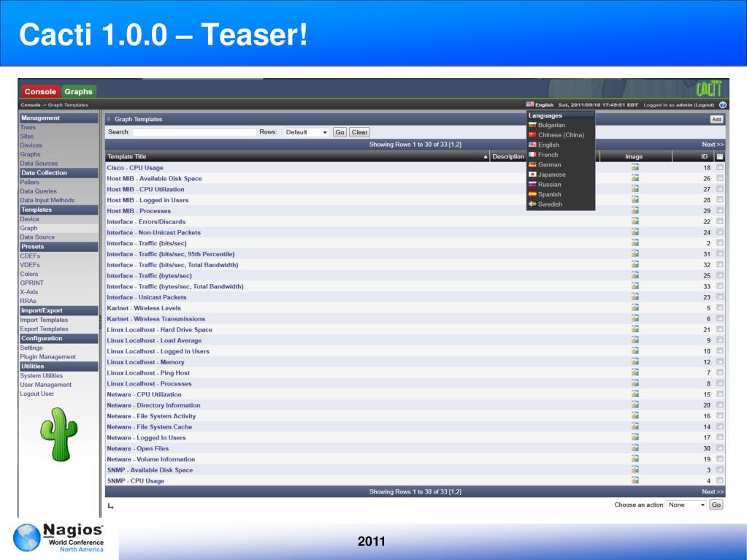The height and width of the screenshot is (560, 747).
Task: Open the Linux Localhost - Memory template link
Action: coord(145,362)
